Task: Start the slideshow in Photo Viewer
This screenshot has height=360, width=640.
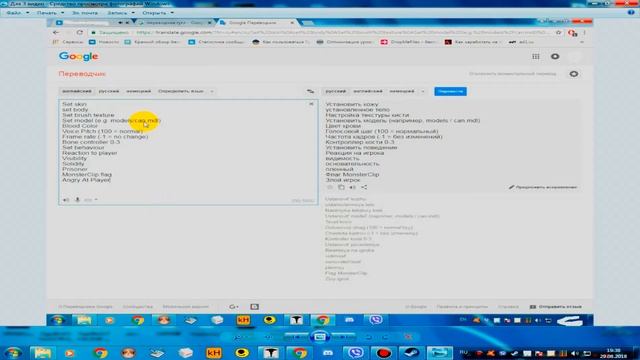Action: coord(319,337)
